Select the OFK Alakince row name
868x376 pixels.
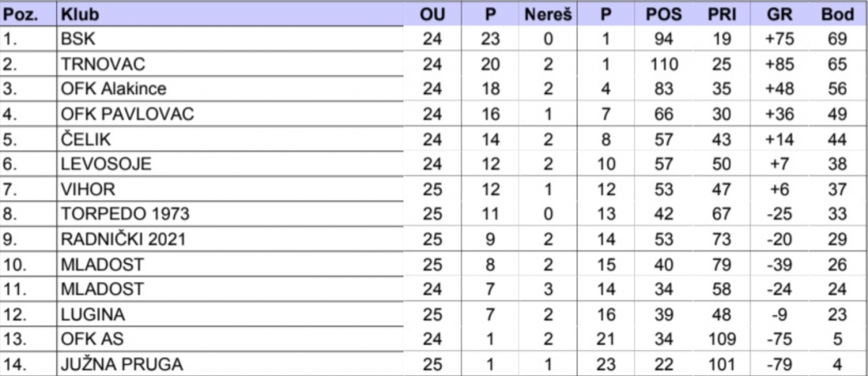(114, 88)
